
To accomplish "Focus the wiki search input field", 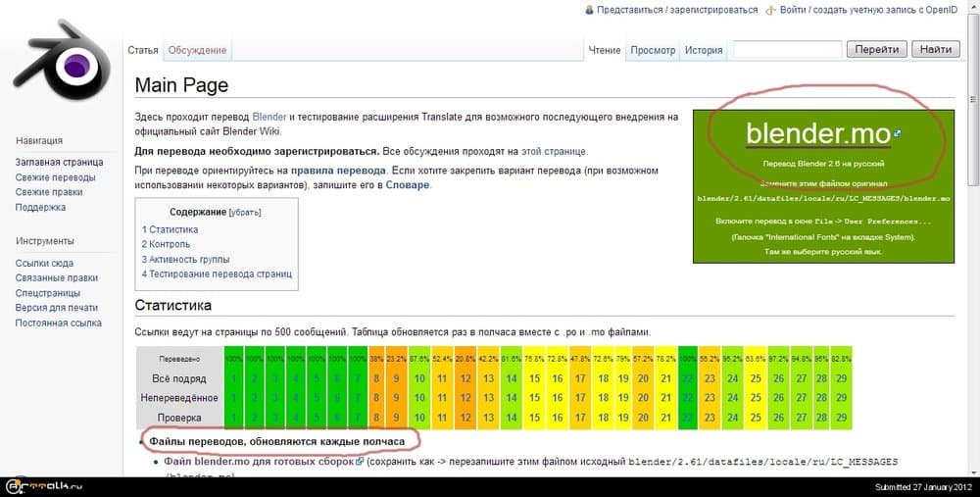I will 787,49.
